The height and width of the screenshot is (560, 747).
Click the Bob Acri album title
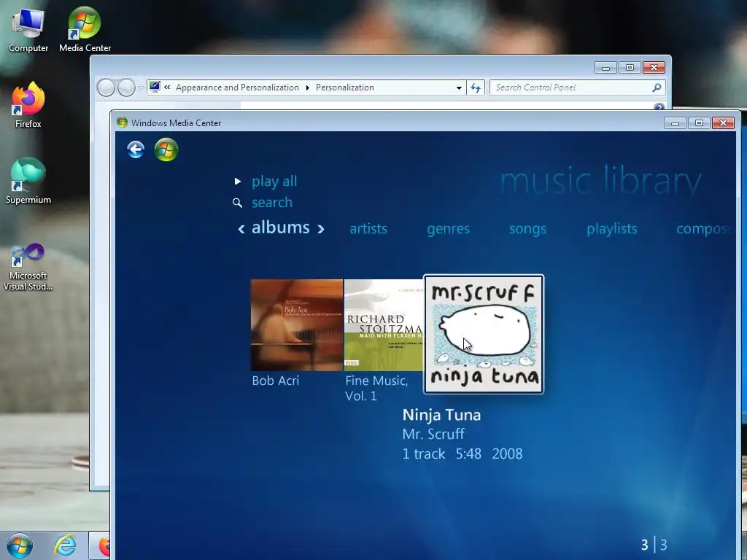[275, 381]
